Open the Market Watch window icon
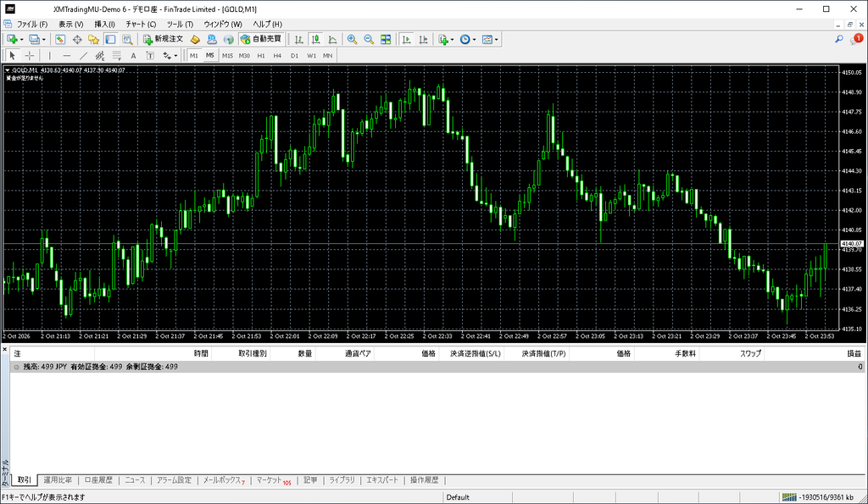Viewport: 868px width, 504px height. coord(60,39)
